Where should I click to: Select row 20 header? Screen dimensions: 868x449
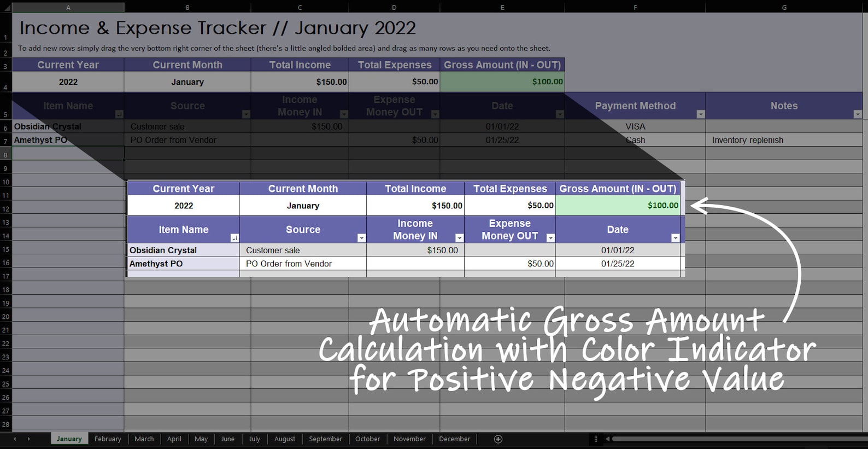tap(5, 316)
